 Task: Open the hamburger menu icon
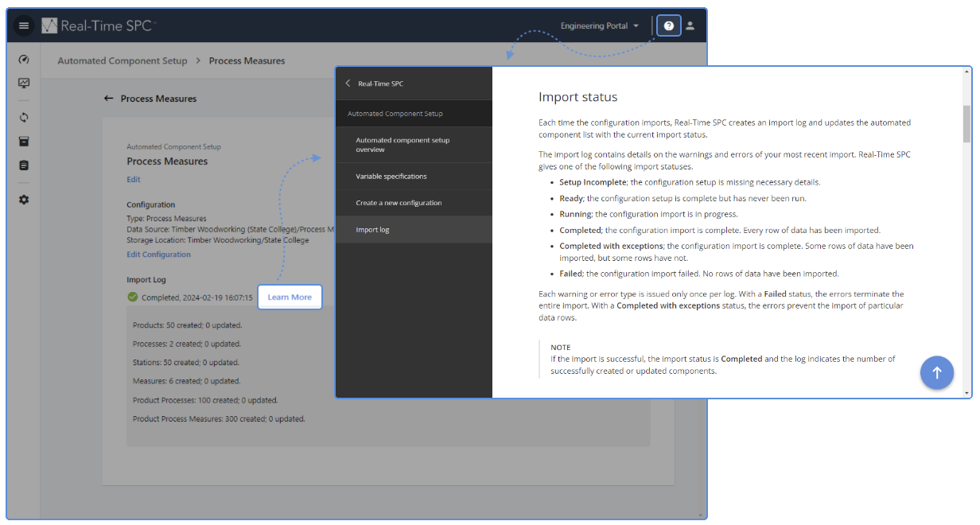click(x=23, y=25)
